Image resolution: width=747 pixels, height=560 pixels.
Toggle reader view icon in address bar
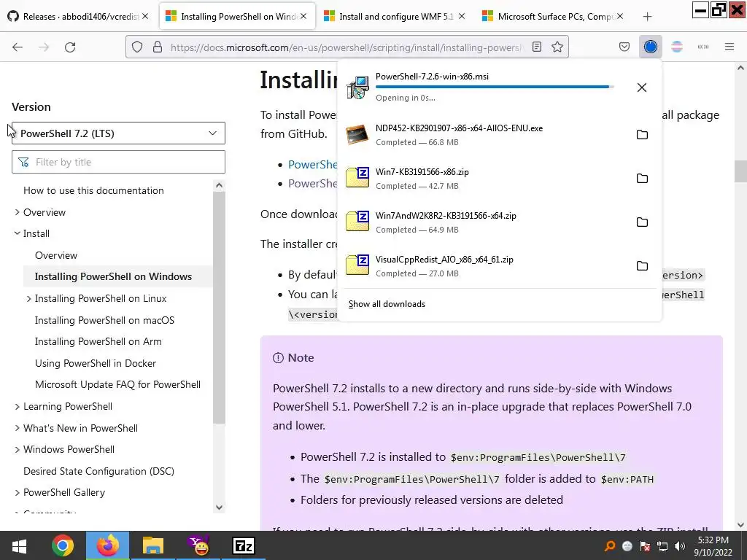[x=537, y=47]
